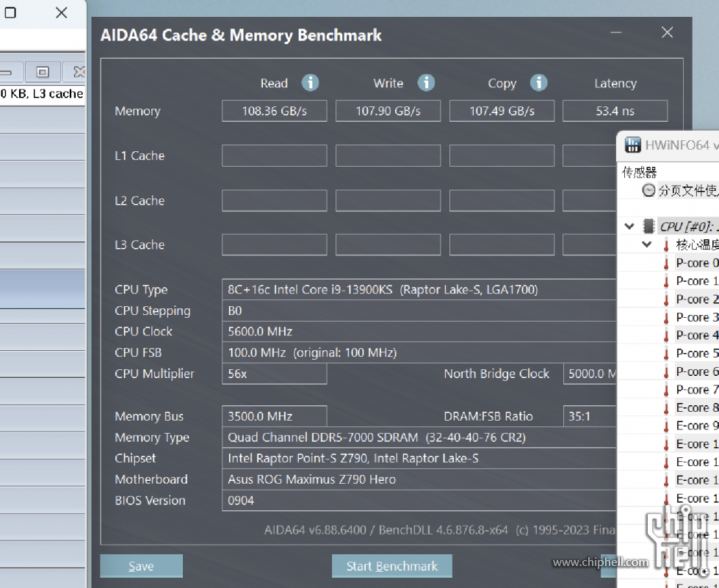The height and width of the screenshot is (588, 719).
Task: Click the CPU FSB value 100.0 MHz
Action: pyautogui.click(x=419, y=352)
